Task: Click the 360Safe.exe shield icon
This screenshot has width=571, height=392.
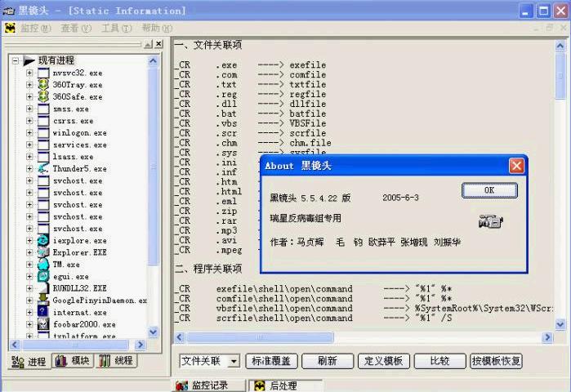Action: coord(43,96)
